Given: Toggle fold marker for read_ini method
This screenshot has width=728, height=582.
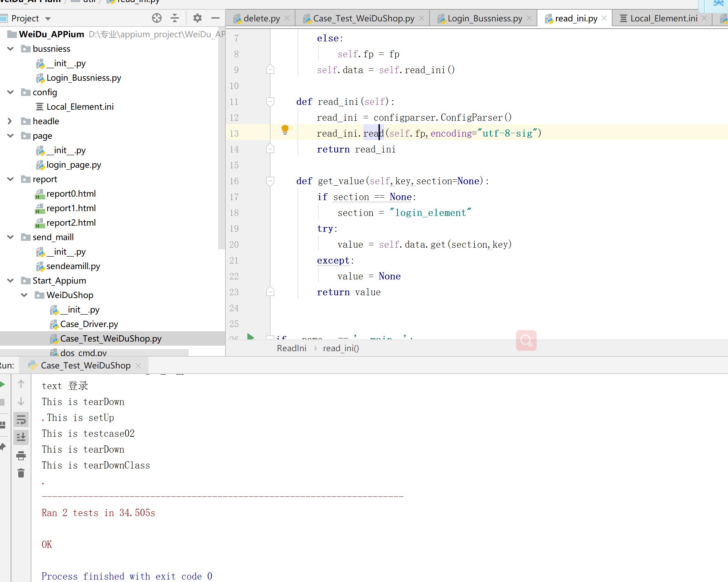Looking at the screenshot, I should tap(270, 101).
